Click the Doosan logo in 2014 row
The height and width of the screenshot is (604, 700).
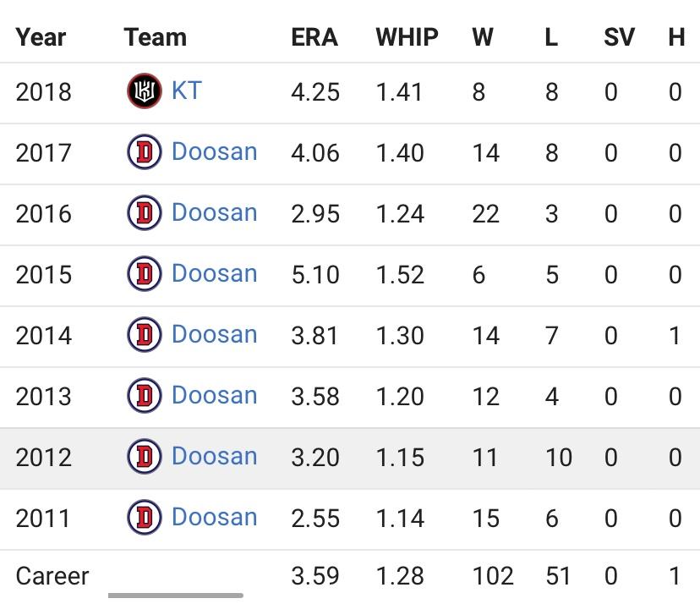(x=144, y=335)
